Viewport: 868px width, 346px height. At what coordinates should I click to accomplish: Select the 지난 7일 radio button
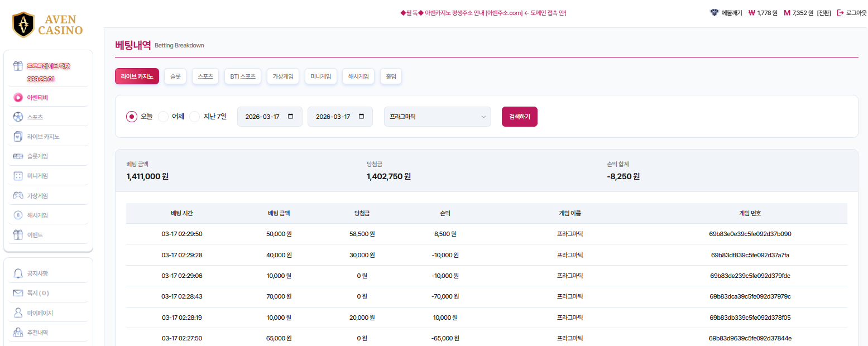tap(195, 117)
